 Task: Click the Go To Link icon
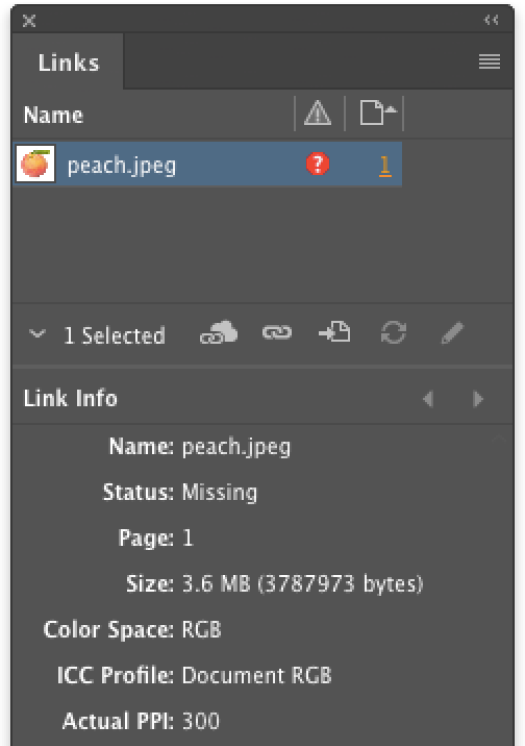335,332
